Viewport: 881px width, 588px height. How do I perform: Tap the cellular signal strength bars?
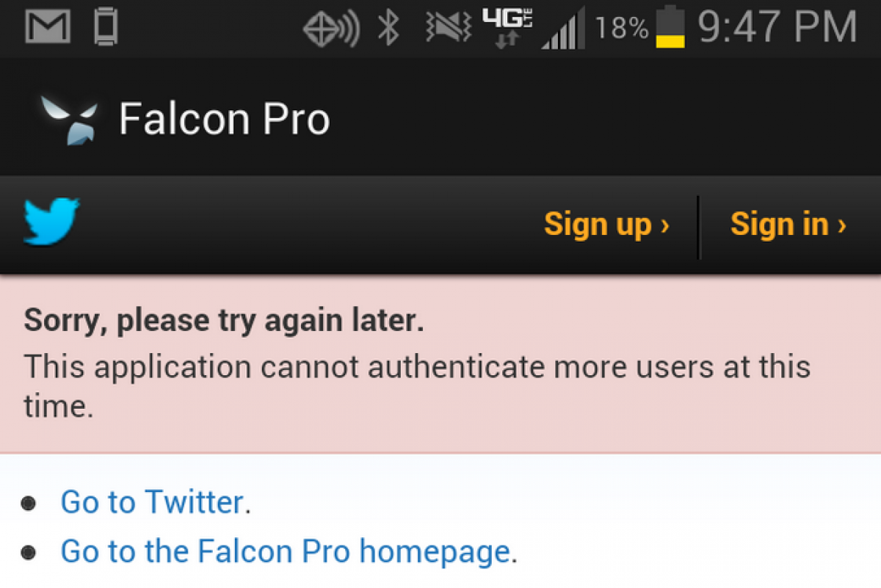[564, 29]
